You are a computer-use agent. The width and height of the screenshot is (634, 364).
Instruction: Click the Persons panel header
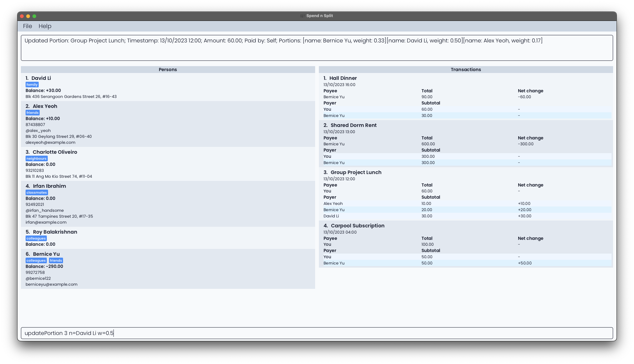[168, 70]
